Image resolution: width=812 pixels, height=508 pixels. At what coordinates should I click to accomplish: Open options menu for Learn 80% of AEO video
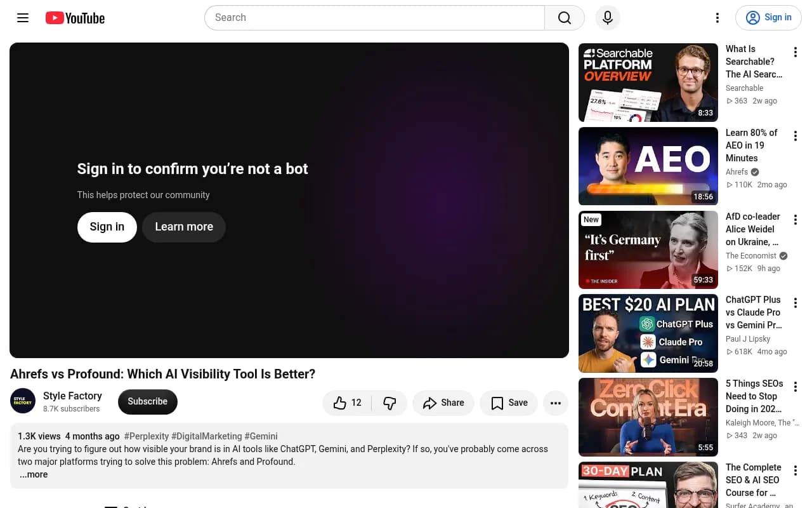pyautogui.click(x=796, y=136)
